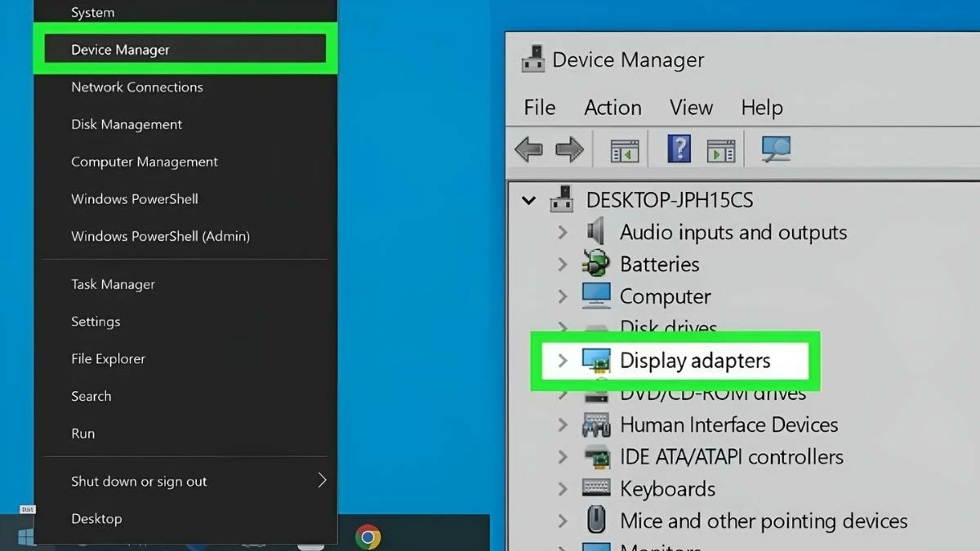The image size is (980, 551).
Task: Click the Audio inputs speaker icon
Action: pyautogui.click(x=596, y=232)
